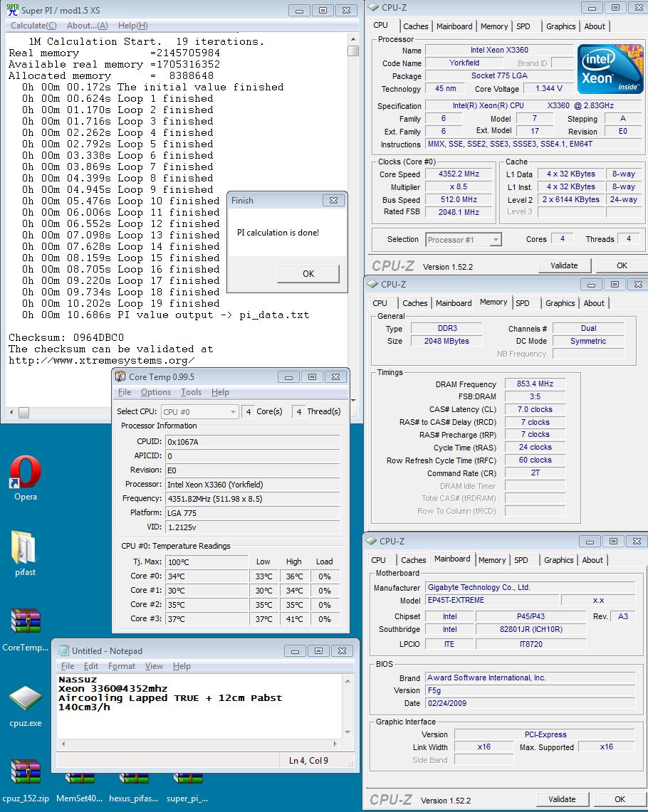
Task: Open Graphics tab in Memory CPU-Z window
Action: point(560,303)
